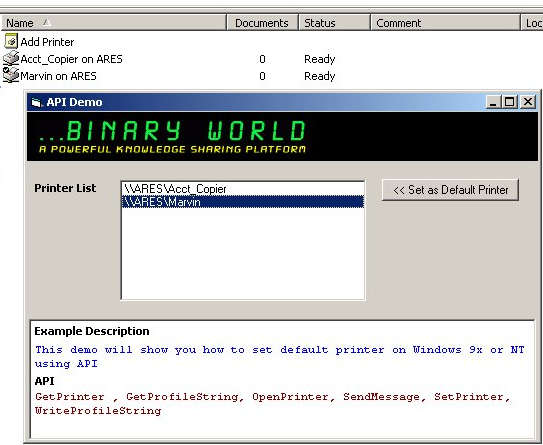This screenshot has width=543, height=445.
Task: Click the Comment column header
Action: [445, 23]
